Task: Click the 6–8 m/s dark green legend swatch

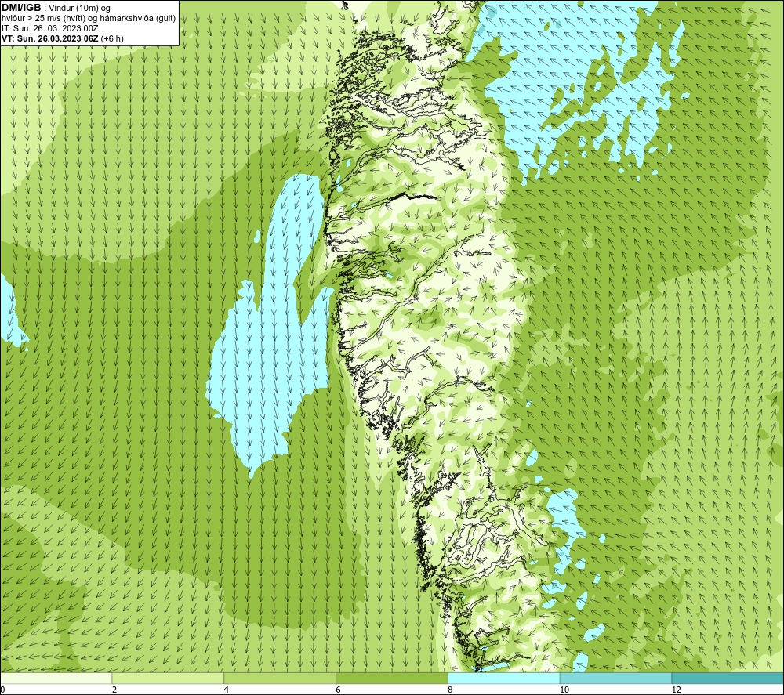Action: (392, 678)
